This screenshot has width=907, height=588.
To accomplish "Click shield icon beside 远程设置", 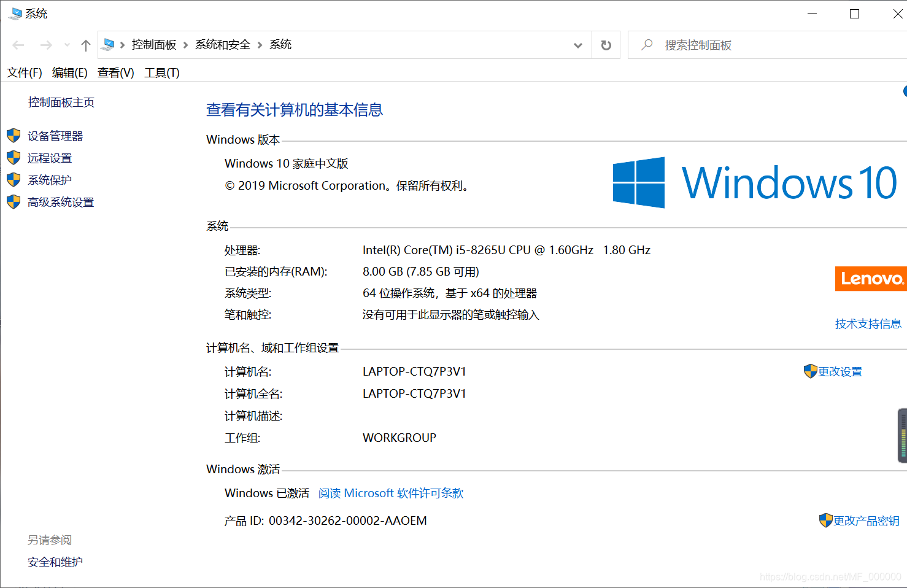I will [14, 158].
